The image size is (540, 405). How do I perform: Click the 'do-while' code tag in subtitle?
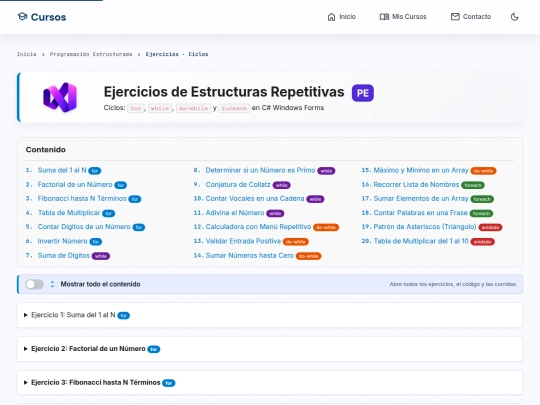193,108
